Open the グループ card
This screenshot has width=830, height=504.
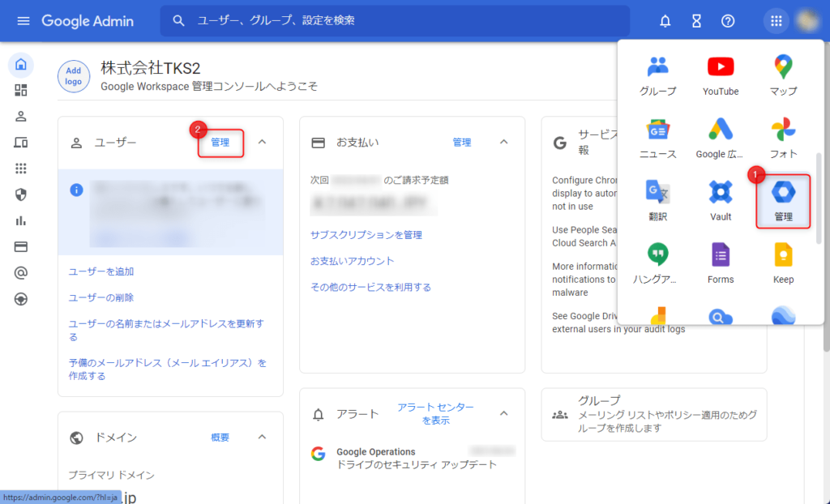654,415
